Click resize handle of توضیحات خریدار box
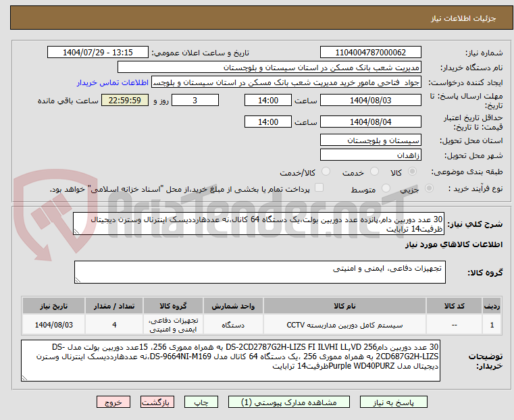 point(24,377)
